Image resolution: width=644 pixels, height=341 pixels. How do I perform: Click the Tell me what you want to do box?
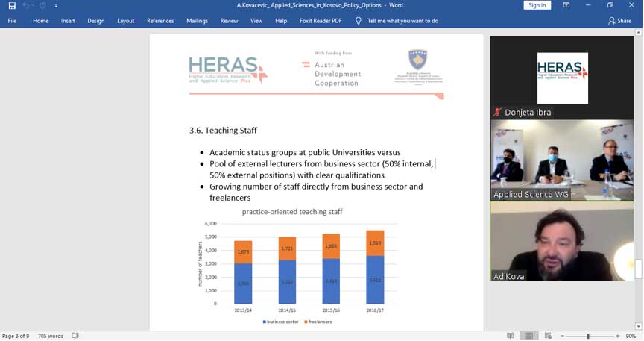(402, 21)
